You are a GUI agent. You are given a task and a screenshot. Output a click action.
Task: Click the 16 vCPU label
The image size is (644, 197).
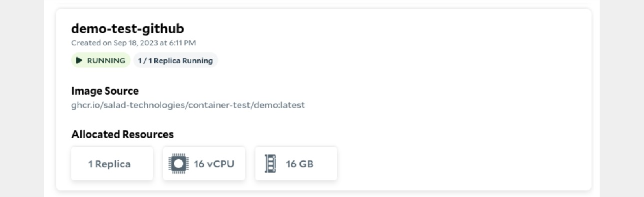(214, 164)
